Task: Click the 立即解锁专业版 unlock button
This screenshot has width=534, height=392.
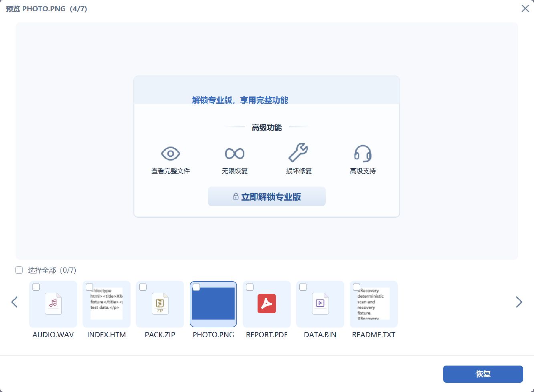Action: click(x=267, y=197)
